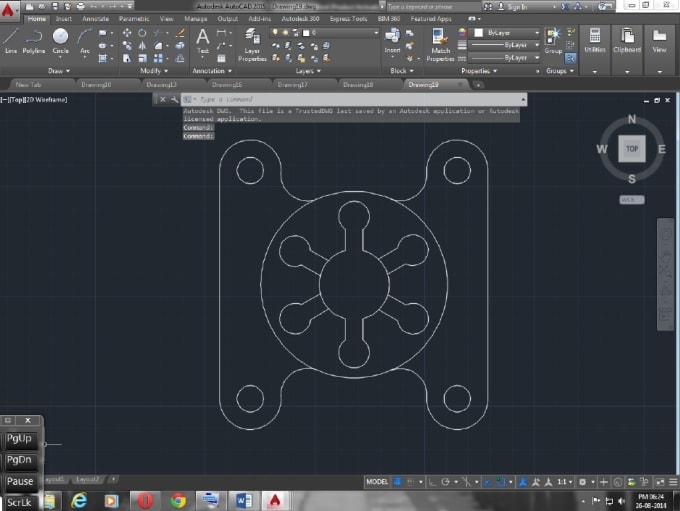Image resolution: width=680 pixels, height=511 pixels.
Task: Toggle Clean Screen in status bar
Action: tap(660, 482)
